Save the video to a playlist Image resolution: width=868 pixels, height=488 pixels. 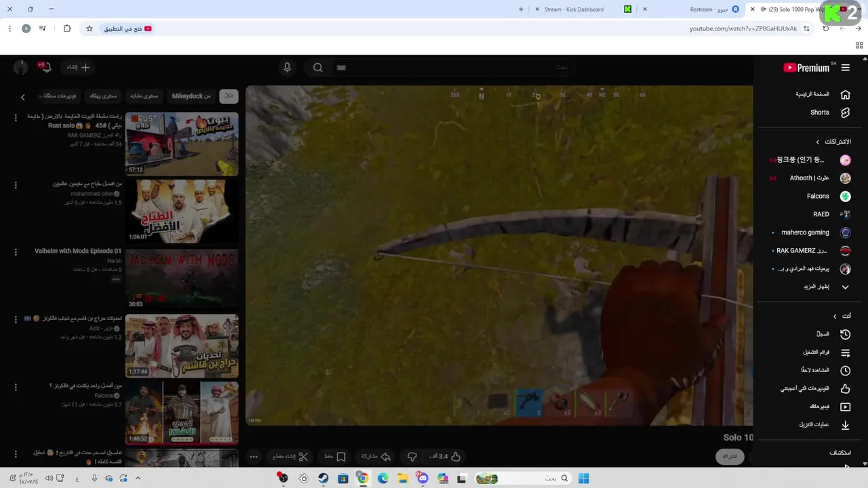coord(334,457)
